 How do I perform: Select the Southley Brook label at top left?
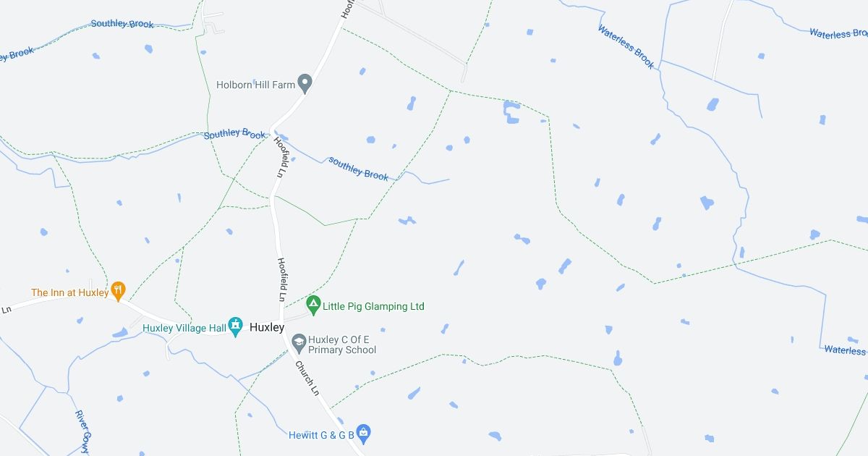pyautogui.click(x=122, y=24)
